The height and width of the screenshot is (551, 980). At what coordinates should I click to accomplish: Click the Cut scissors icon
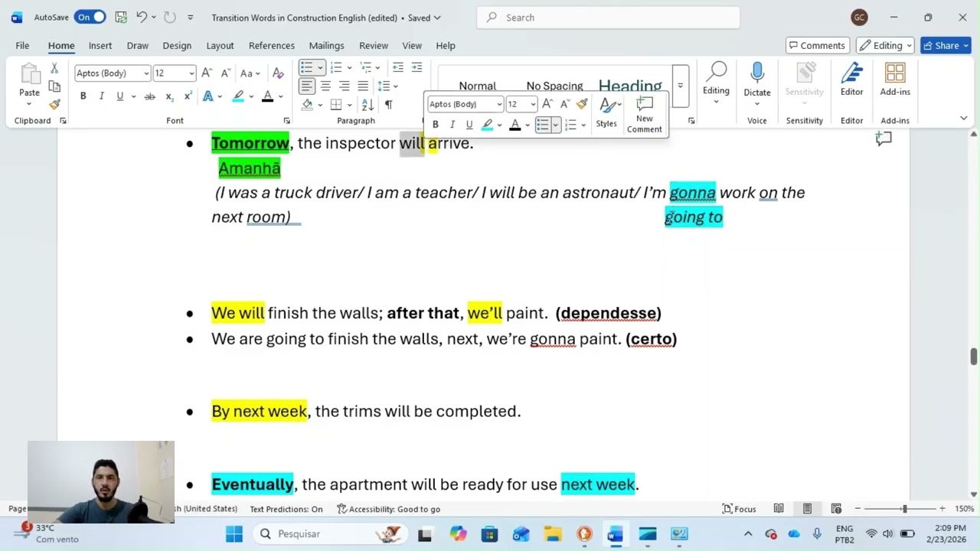tap(54, 69)
